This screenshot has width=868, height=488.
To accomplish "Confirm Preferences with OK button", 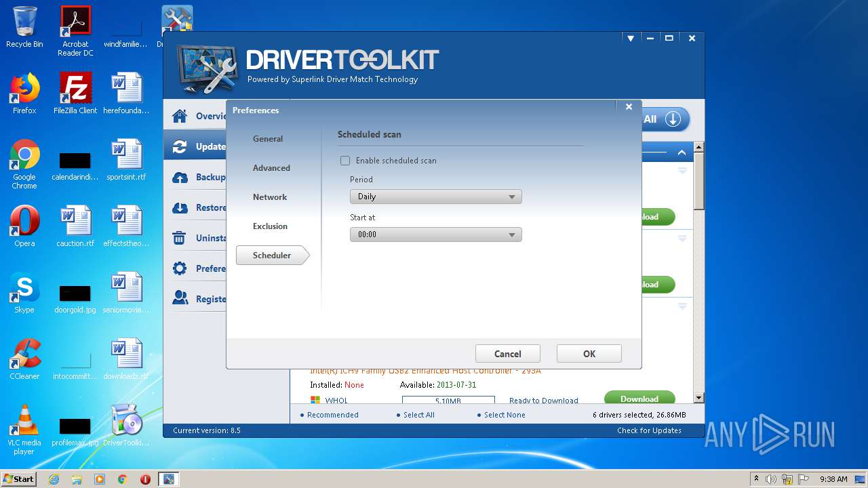I will click(589, 354).
